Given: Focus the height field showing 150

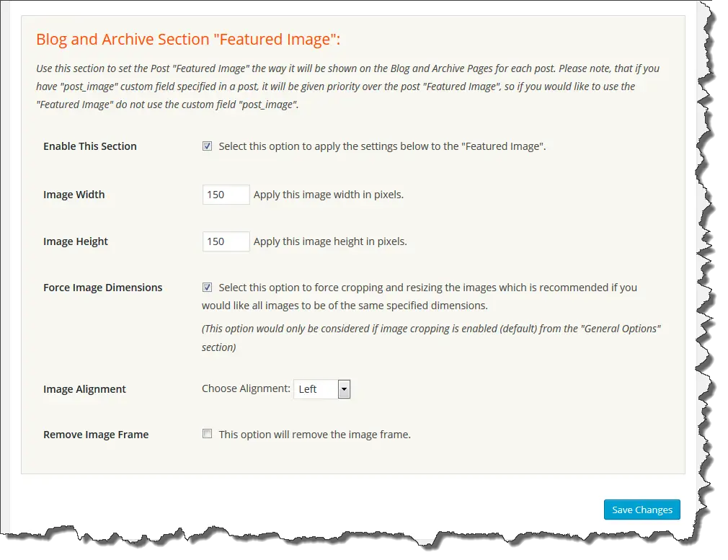Looking at the screenshot, I should pyautogui.click(x=225, y=241).
